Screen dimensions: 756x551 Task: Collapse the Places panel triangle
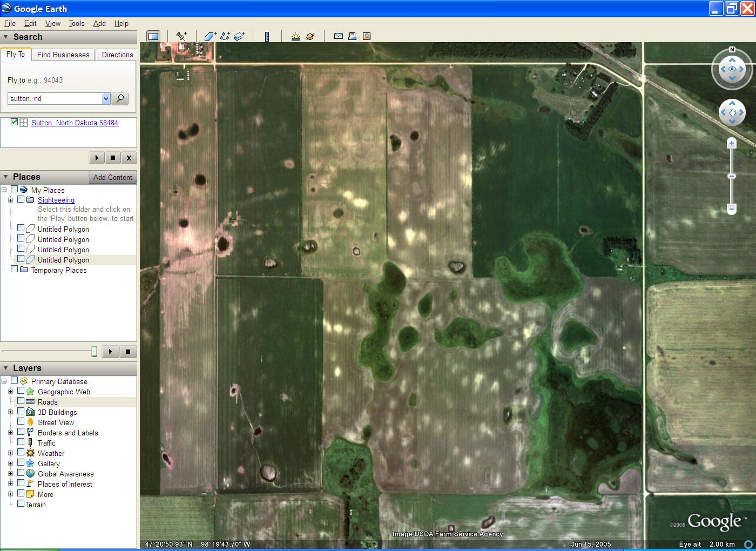point(6,177)
